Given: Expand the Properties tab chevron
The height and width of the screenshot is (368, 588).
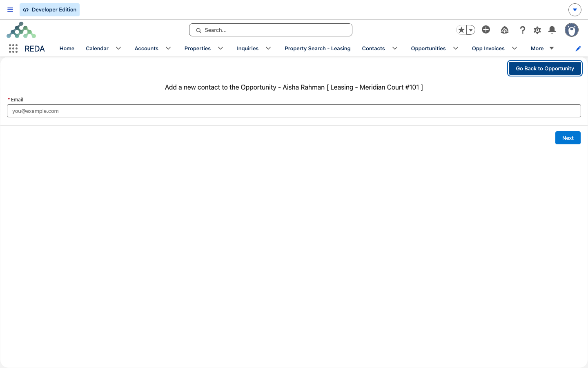Looking at the screenshot, I should click(x=220, y=48).
